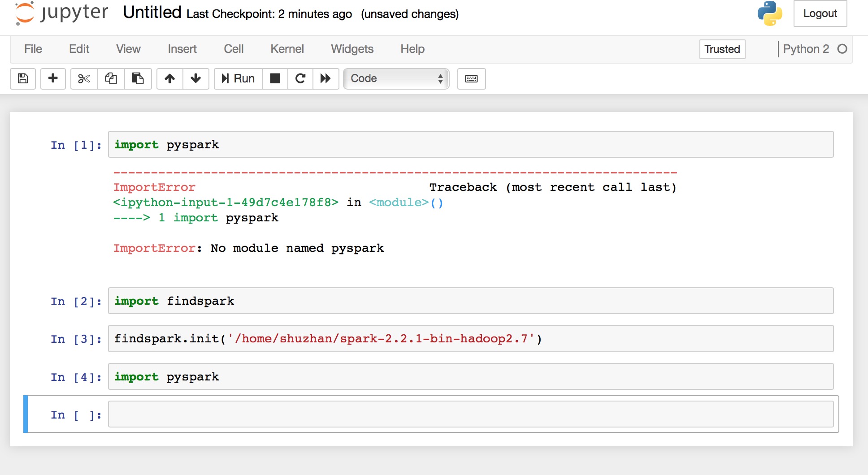This screenshot has height=475, width=868.
Task: Expand the Cell menu
Action: 234,49
